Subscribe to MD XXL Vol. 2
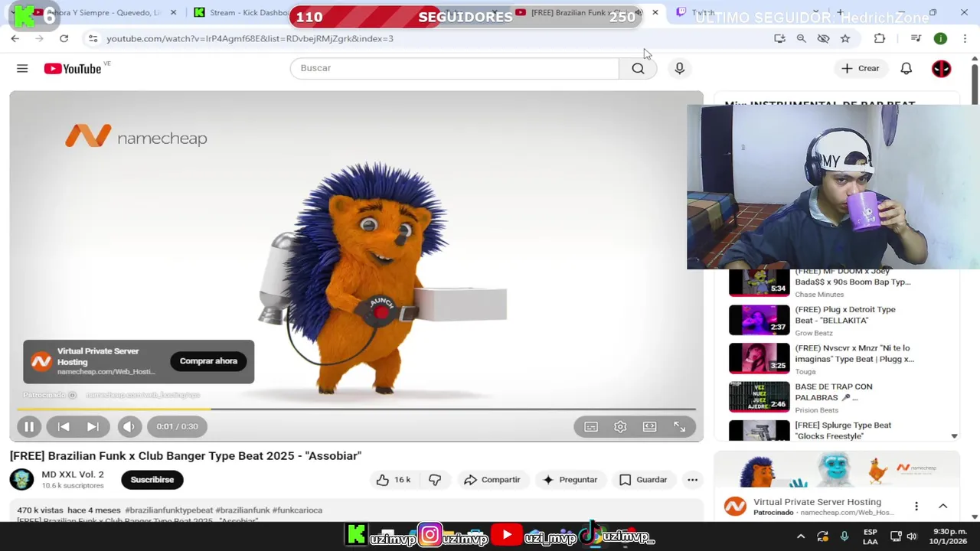This screenshot has height=551, width=980. pyautogui.click(x=152, y=480)
